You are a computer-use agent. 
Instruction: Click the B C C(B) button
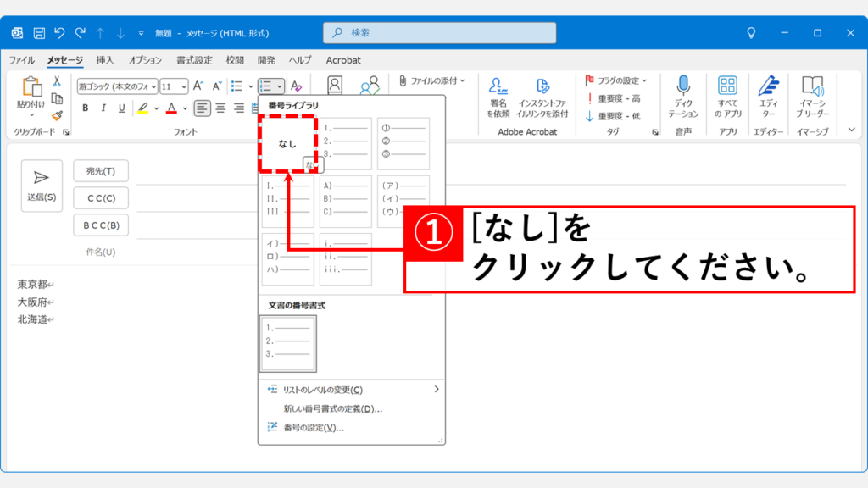101,225
